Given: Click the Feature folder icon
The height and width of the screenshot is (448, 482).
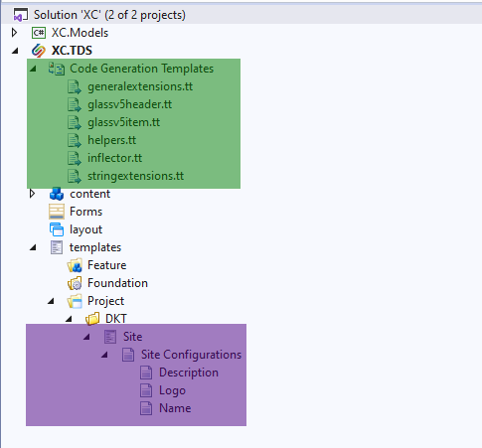Looking at the screenshot, I should tap(75, 265).
